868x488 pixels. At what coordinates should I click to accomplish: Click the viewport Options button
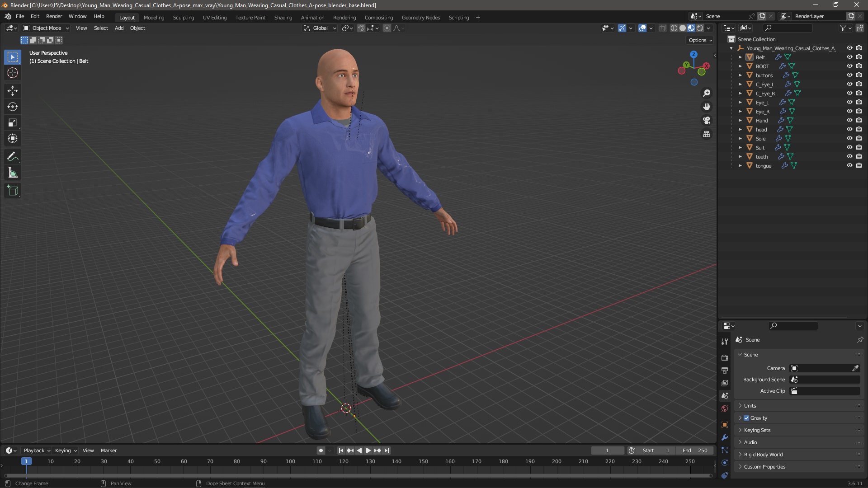click(x=700, y=40)
